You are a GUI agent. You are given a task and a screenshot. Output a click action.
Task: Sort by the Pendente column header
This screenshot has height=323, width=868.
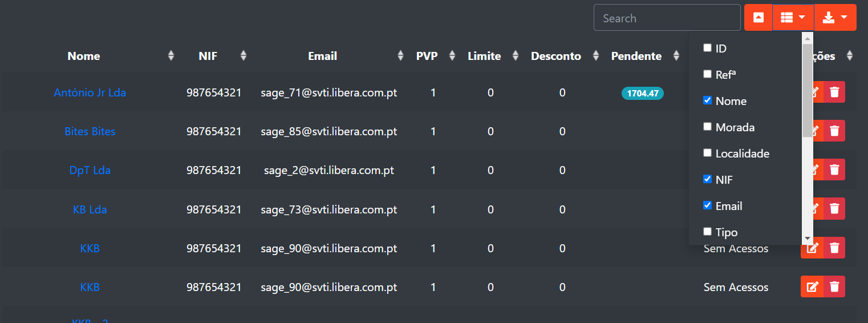coord(636,56)
